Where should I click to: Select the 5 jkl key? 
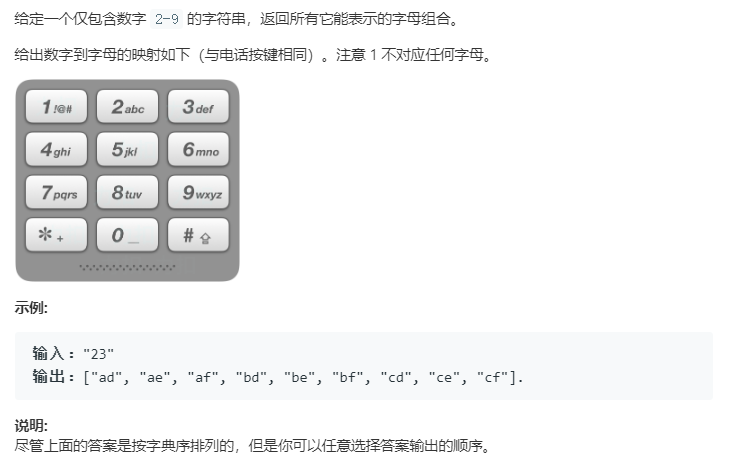click(128, 149)
